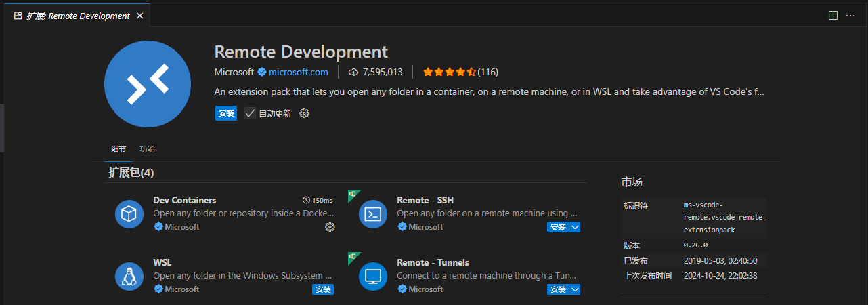
Task: Click the extension identifier ms-vscode-remote value
Action: [x=724, y=218]
